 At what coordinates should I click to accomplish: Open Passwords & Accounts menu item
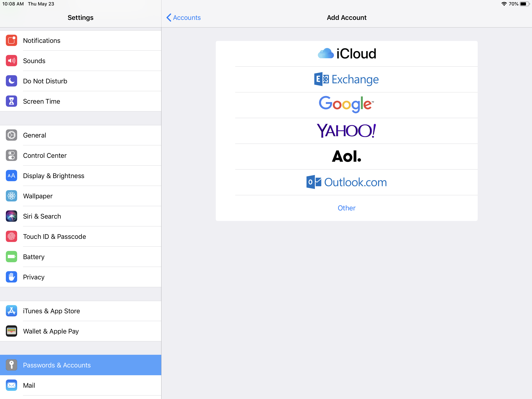57,365
